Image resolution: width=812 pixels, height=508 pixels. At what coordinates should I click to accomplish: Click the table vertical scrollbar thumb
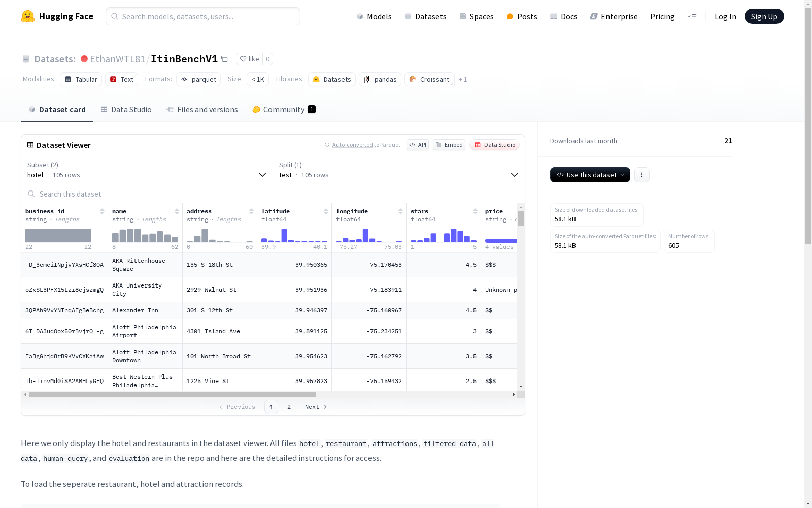pos(521,218)
